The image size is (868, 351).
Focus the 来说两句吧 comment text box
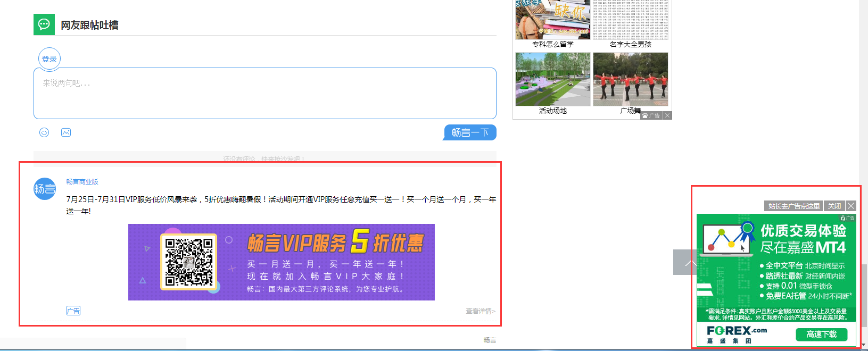click(x=265, y=93)
